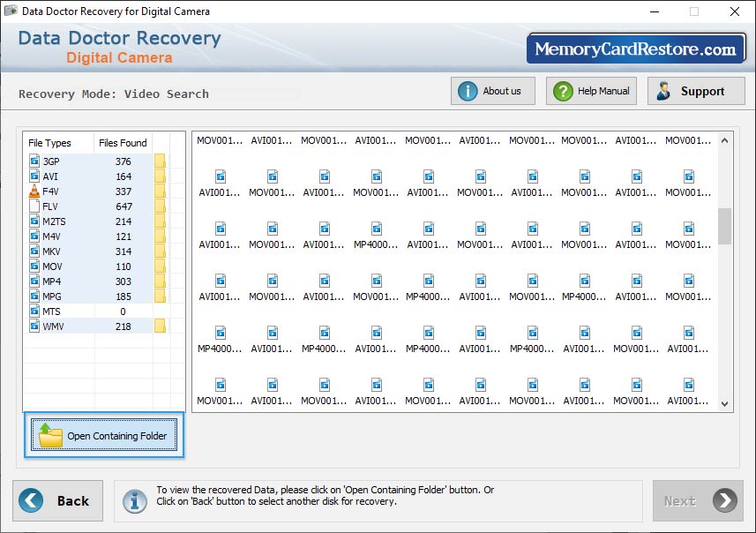The height and width of the screenshot is (533, 756).
Task: Go Back to disk selection
Action: [58, 500]
